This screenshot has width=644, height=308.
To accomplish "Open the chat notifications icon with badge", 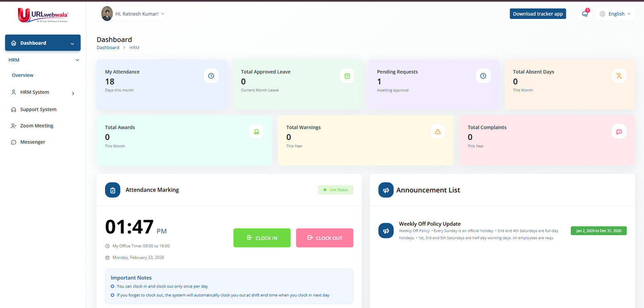I will pyautogui.click(x=585, y=14).
